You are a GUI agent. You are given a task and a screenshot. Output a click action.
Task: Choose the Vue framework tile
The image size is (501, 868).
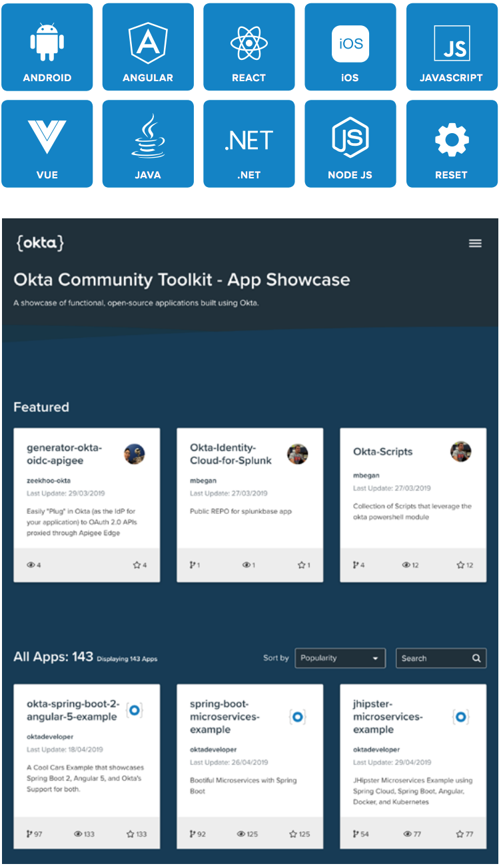[47, 144]
